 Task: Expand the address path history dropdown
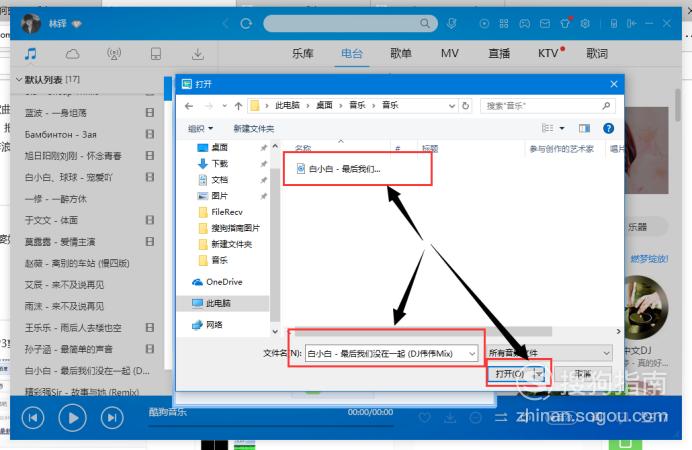click(x=451, y=106)
